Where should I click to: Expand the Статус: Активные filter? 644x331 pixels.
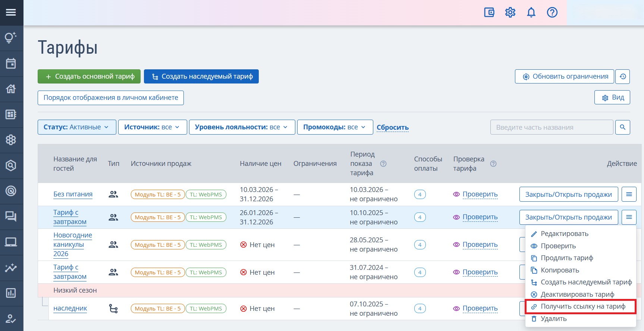tap(76, 127)
